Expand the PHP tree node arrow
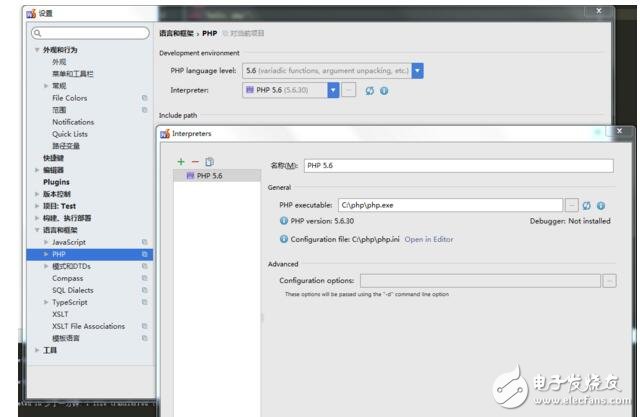The width and height of the screenshot is (640, 417). click(46, 254)
